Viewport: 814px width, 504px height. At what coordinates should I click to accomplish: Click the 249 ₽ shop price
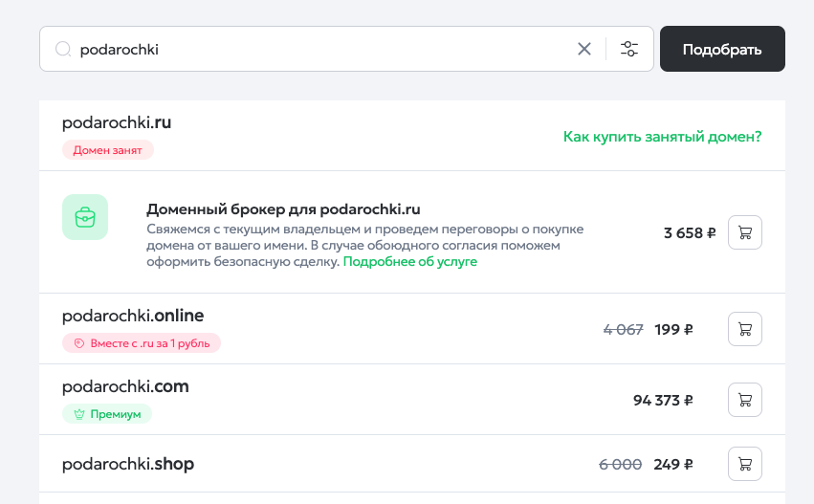672,464
